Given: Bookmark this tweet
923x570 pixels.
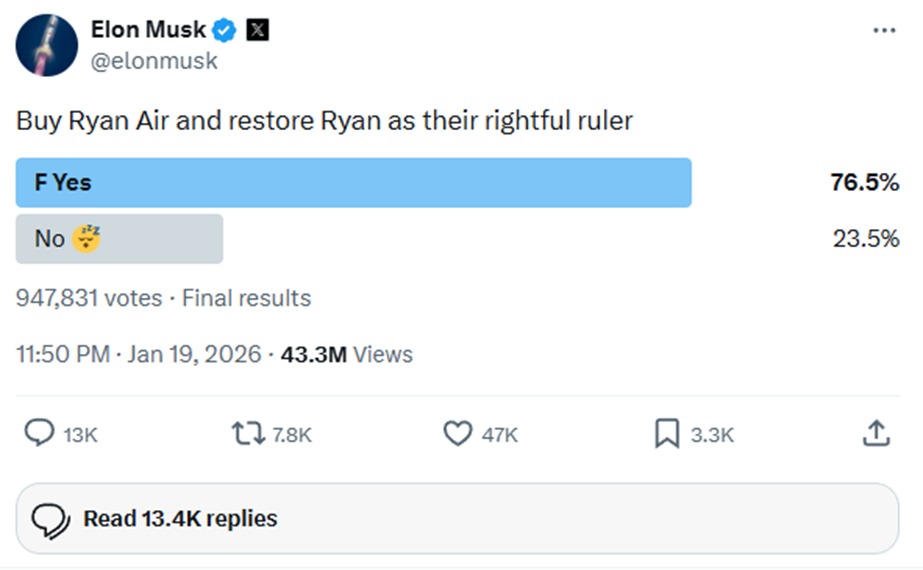Looking at the screenshot, I should (666, 433).
